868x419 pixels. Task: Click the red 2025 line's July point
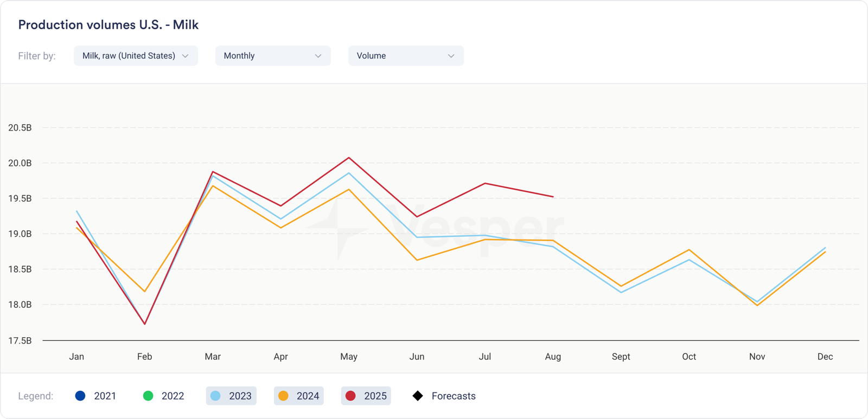tap(485, 183)
